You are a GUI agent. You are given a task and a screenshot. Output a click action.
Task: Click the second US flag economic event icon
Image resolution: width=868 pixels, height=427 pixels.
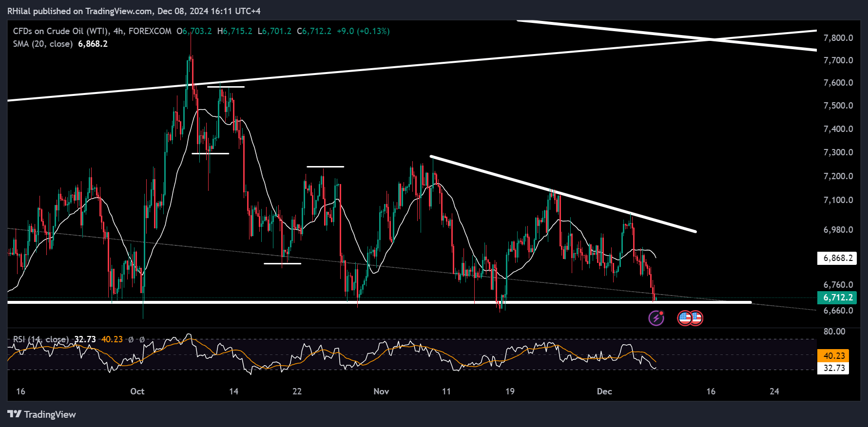pyautogui.click(x=696, y=318)
